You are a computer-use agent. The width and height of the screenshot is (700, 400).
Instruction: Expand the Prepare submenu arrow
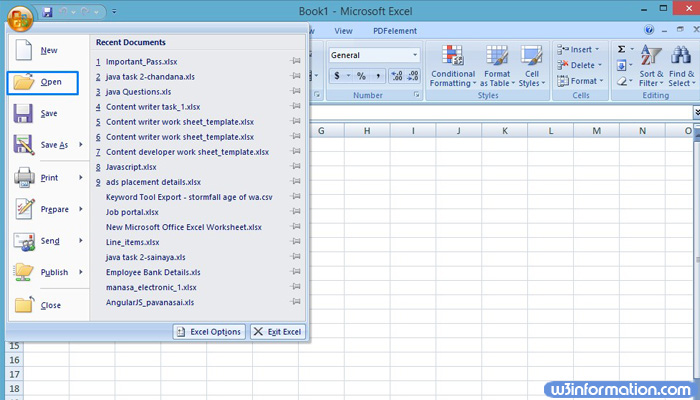[81, 208]
